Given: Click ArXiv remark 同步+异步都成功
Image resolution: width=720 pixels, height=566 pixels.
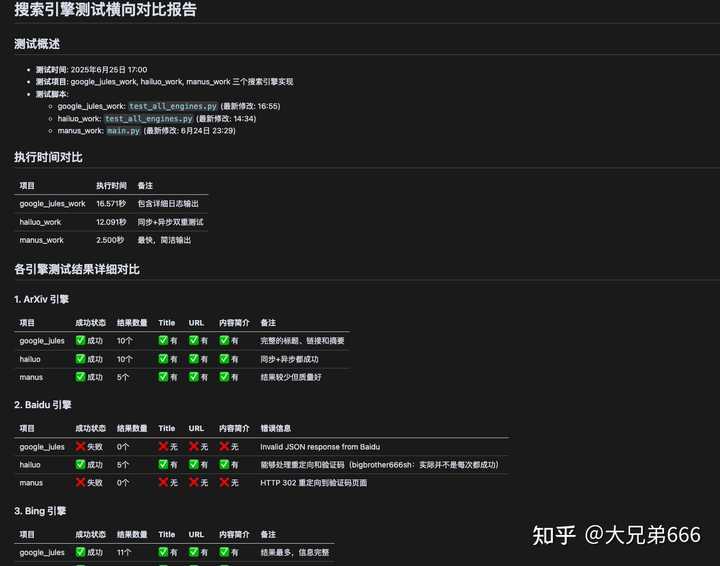Looking at the screenshot, I should [289, 359].
